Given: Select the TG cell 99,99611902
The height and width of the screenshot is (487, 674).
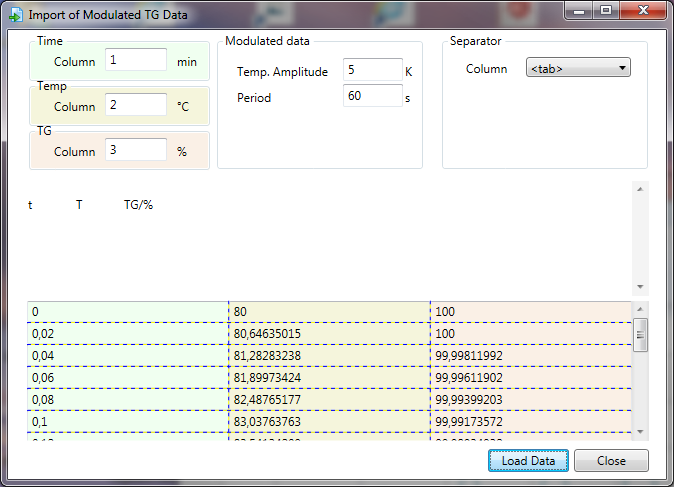Looking at the screenshot, I should pyautogui.click(x=531, y=377).
